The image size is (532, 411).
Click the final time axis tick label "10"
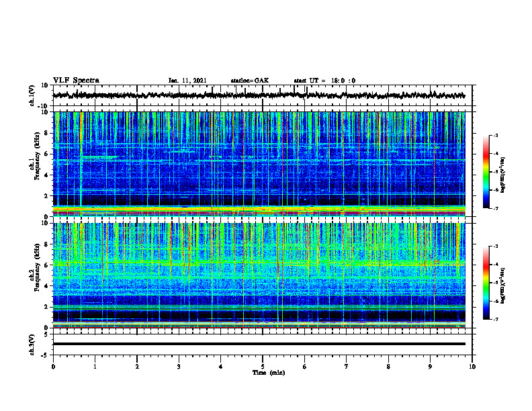pyautogui.click(x=472, y=367)
